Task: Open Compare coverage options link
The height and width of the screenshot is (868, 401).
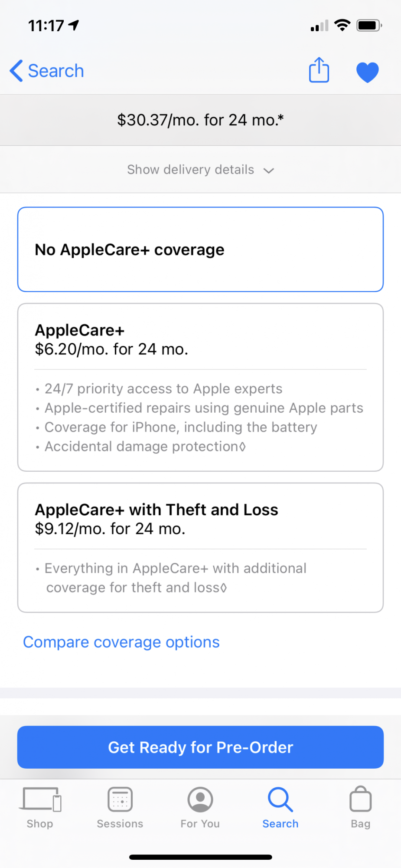Action: (121, 642)
